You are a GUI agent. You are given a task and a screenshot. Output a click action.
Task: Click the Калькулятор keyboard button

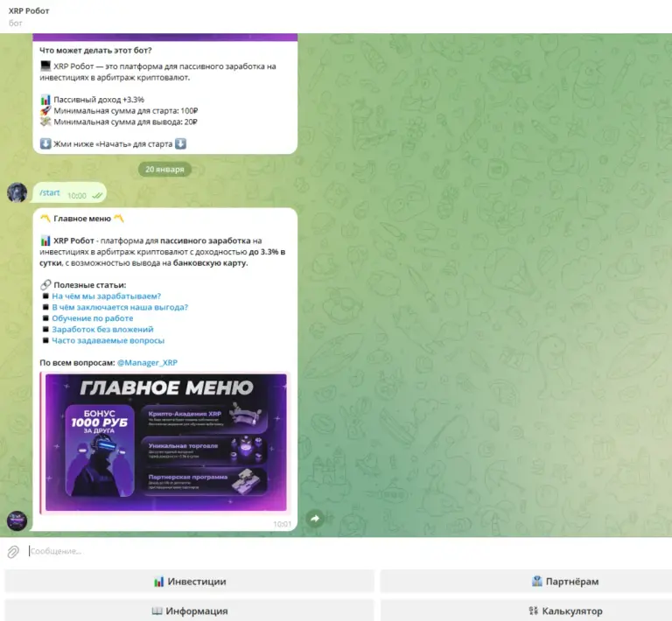click(526, 611)
